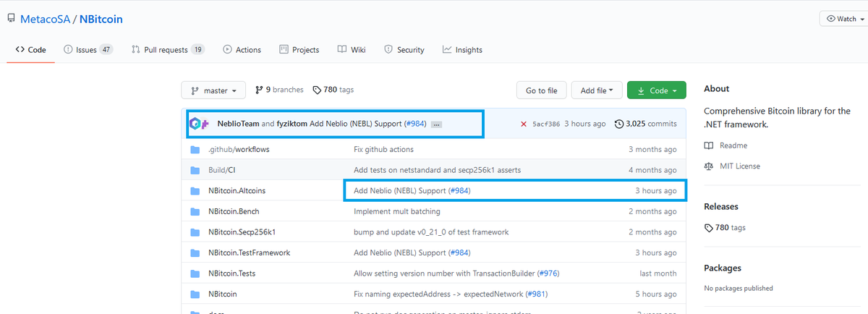The image size is (868, 314).
Task: Open commit hash 5acf386
Action: (x=546, y=124)
